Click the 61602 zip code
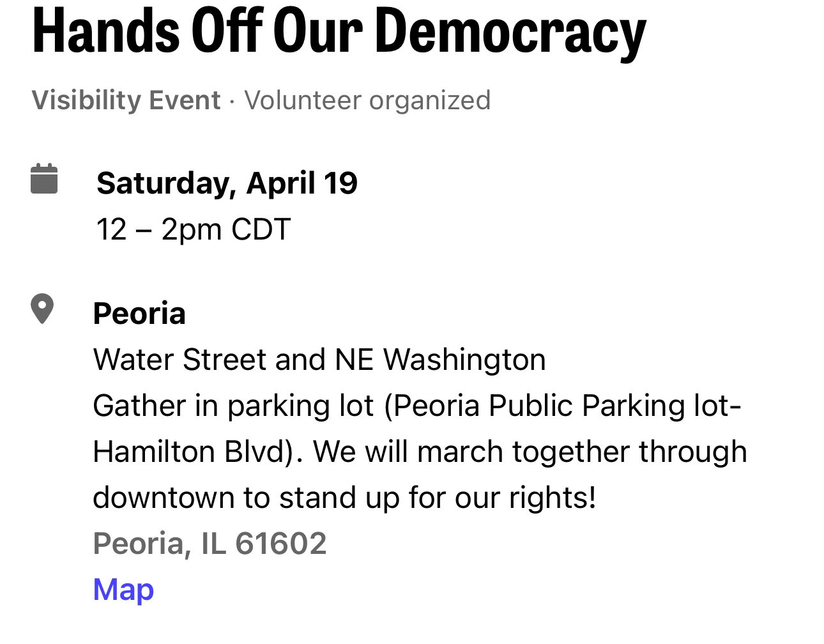Image resolution: width=824 pixels, height=644 pixels. click(x=281, y=544)
